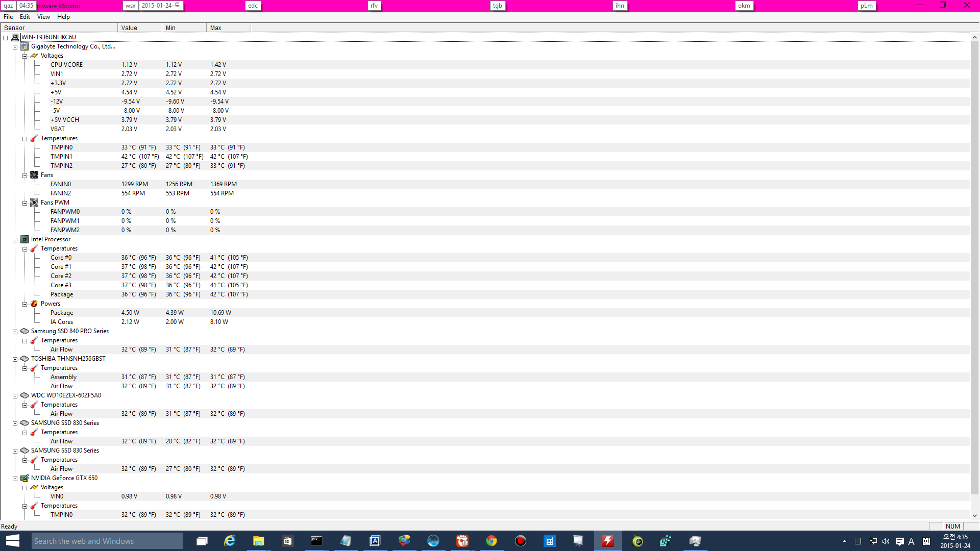This screenshot has height=551, width=980.
Task: Click Help menu in HWiNFO
Action: coord(63,17)
